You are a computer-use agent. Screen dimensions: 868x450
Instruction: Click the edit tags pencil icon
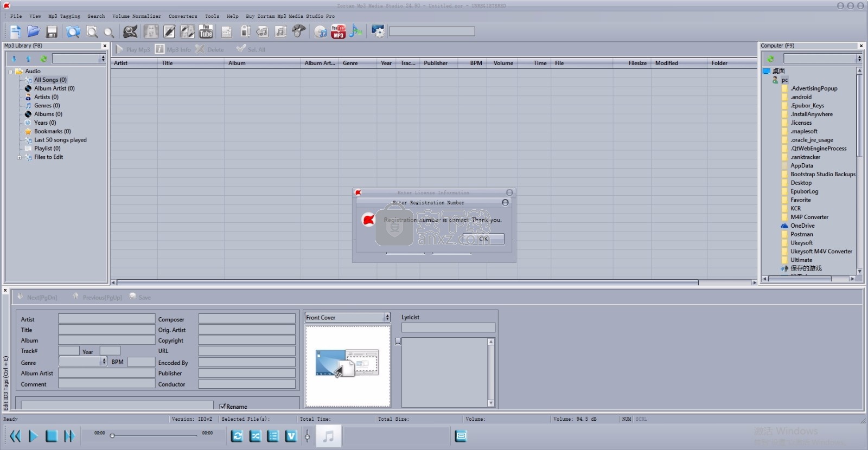tap(169, 31)
